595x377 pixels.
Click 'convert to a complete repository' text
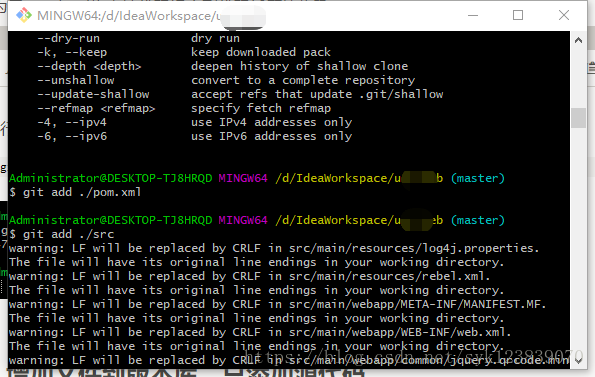303,80
